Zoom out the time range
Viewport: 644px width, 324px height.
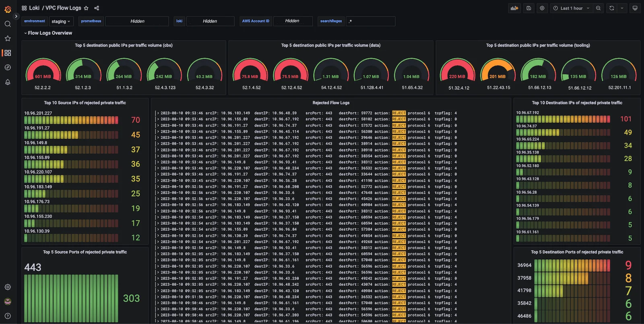[x=599, y=8]
